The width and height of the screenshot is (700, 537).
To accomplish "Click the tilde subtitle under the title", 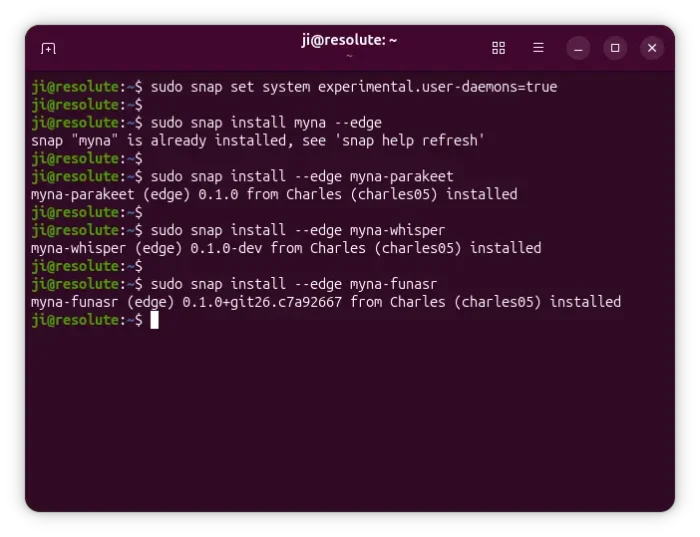I will (349, 56).
